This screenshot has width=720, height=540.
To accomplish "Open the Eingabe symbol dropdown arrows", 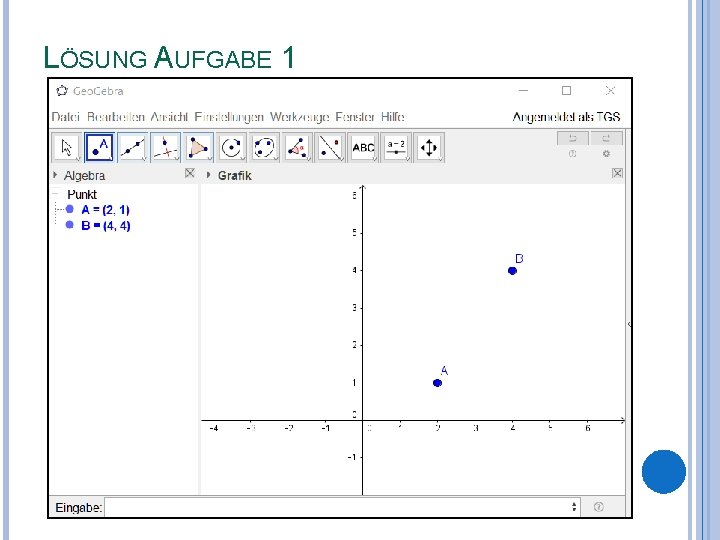I will pos(574,506).
